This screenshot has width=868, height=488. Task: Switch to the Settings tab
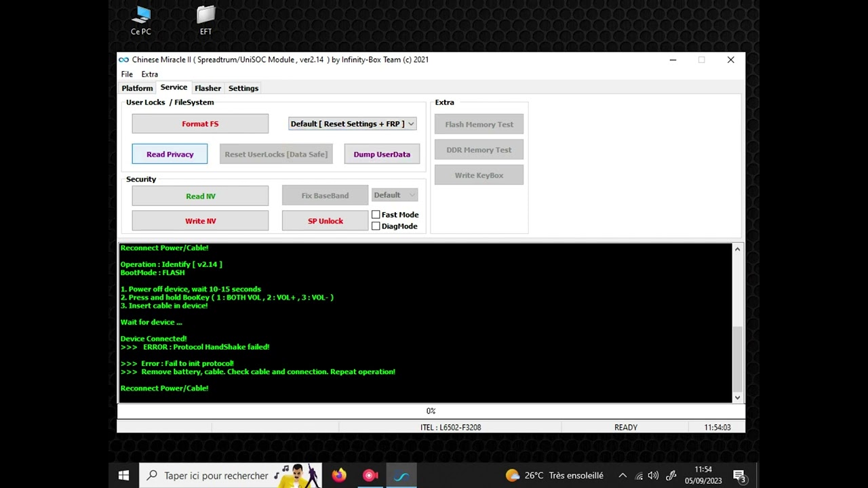coord(243,88)
